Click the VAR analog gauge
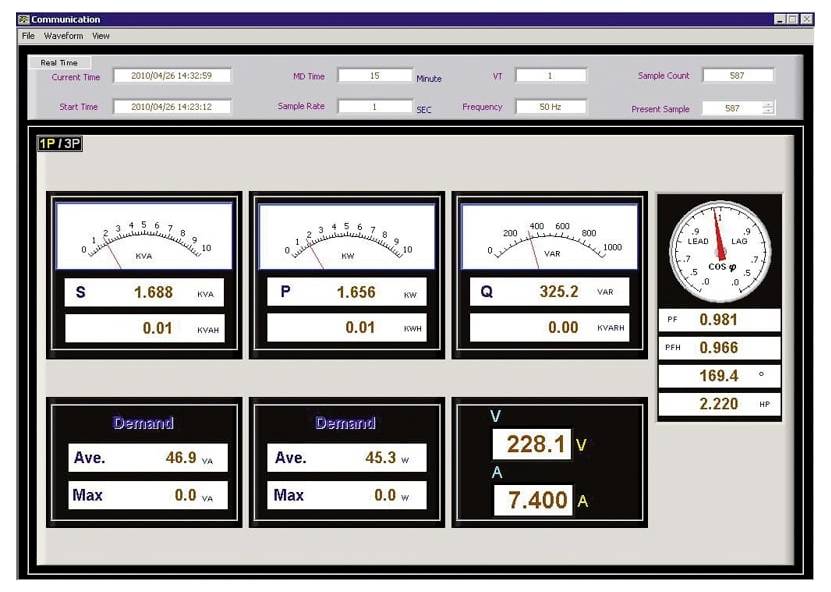831x592 pixels. pyautogui.click(x=550, y=236)
